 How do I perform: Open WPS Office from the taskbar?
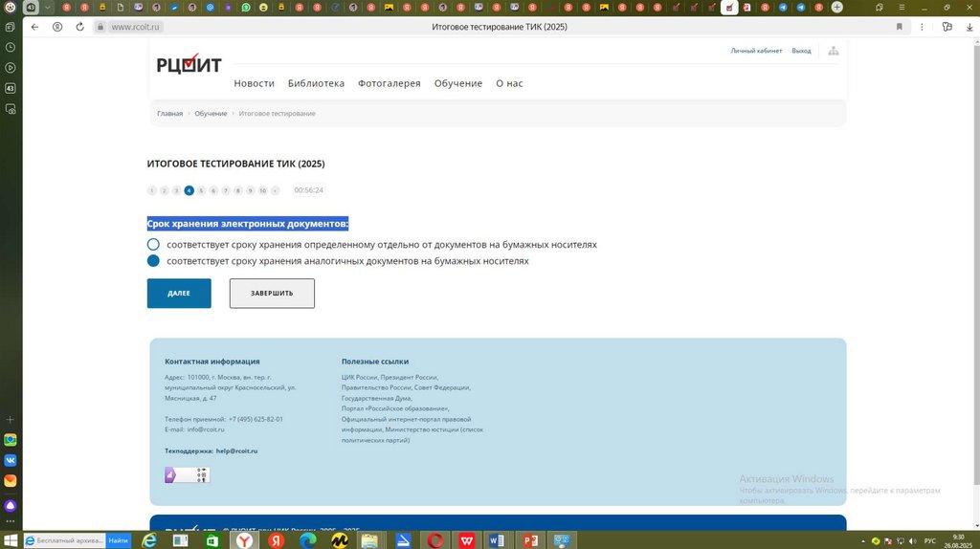pos(466,540)
